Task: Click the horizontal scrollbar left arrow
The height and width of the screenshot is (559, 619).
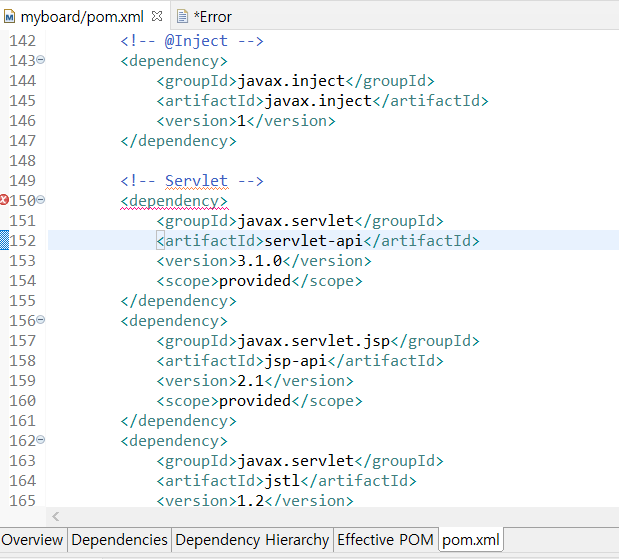Action: (x=56, y=517)
